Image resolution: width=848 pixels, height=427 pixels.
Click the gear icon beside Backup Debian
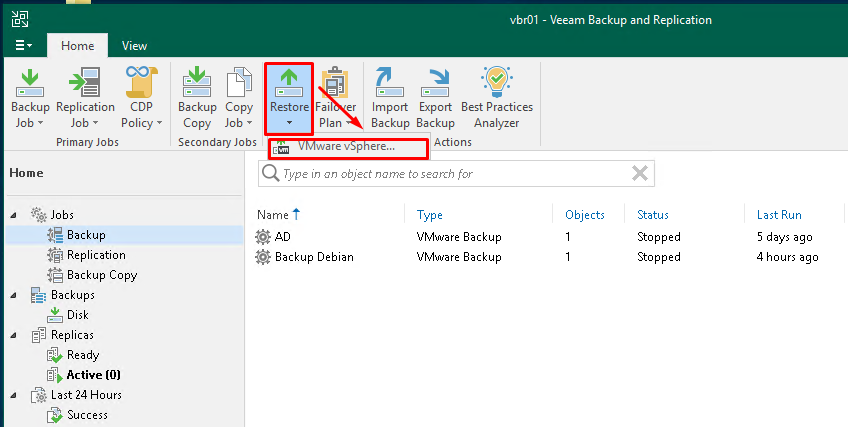[263, 257]
